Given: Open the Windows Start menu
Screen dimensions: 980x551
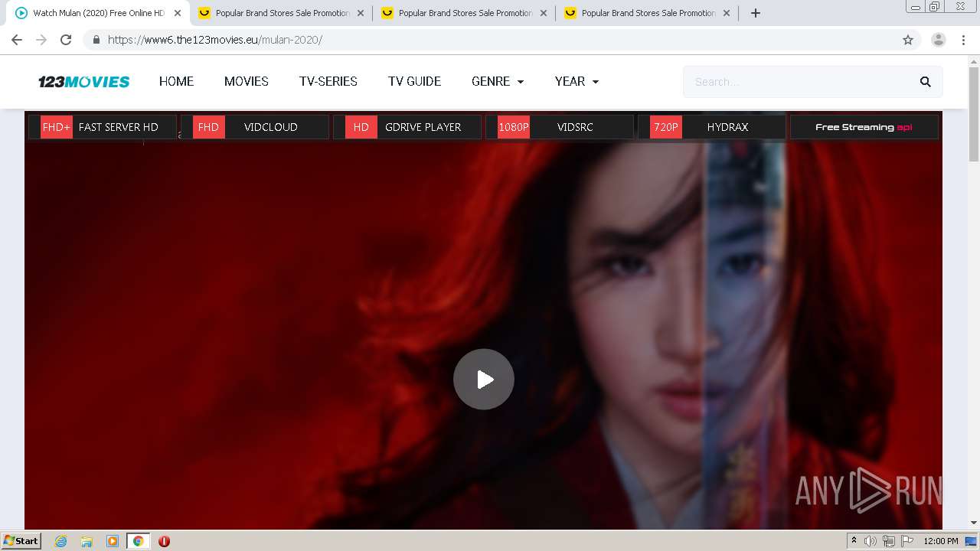Looking at the screenshot, I should coord(21,541).
